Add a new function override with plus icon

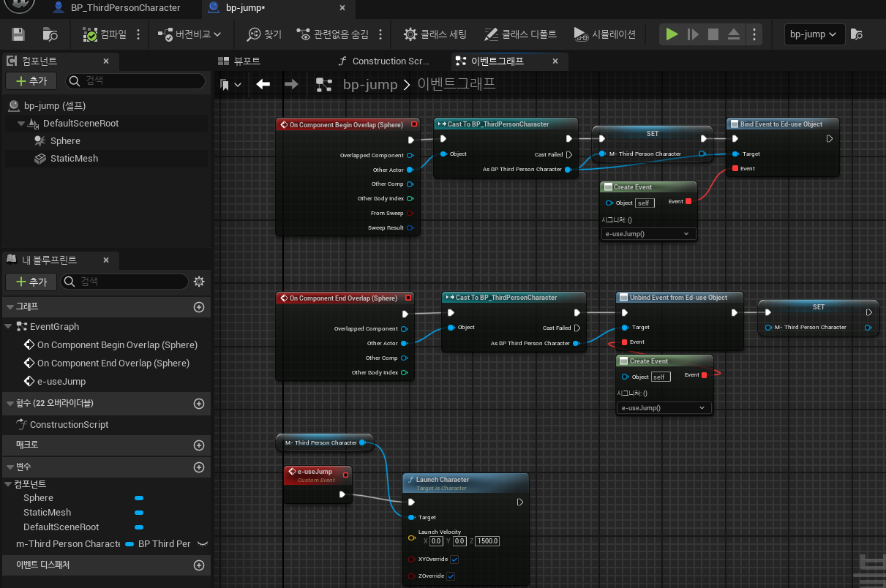(198, 404)
